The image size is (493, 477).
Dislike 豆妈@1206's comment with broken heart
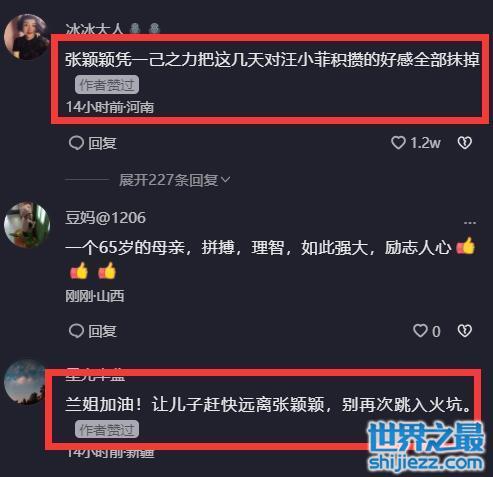point(465,331)
